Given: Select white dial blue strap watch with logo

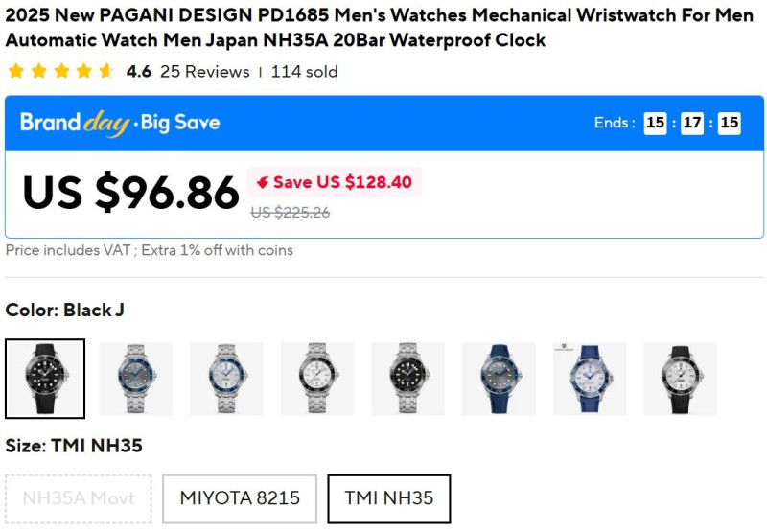Looking at the screenshot, I should click(x=590, y=379).
